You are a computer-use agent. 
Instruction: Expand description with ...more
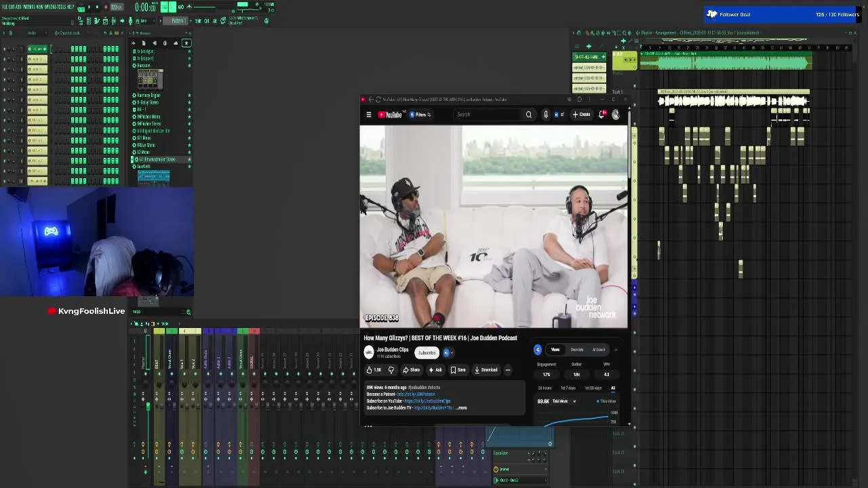[461, 408]
